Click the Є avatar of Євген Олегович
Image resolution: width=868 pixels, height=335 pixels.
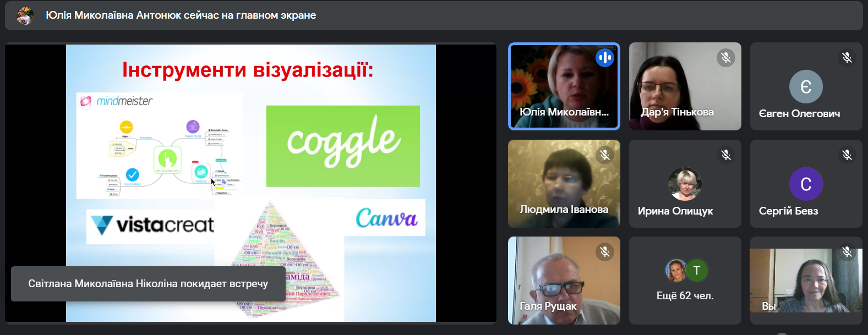tap(806, 86)
